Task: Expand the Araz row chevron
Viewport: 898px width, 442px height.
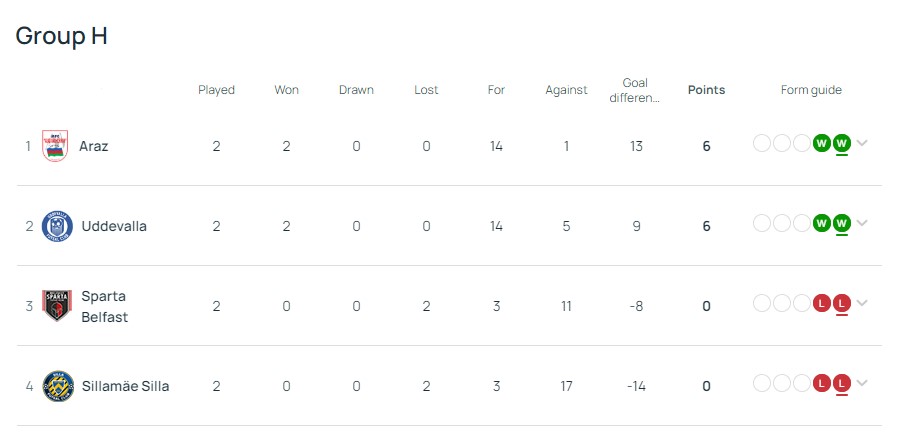Action: coord(862,143)
